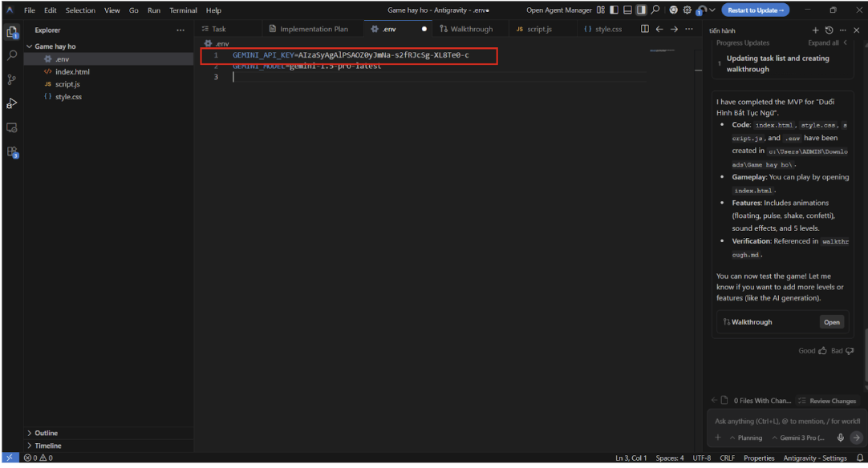Open the Terminal menu
868x468 pixels.
(x=183, y=10)
